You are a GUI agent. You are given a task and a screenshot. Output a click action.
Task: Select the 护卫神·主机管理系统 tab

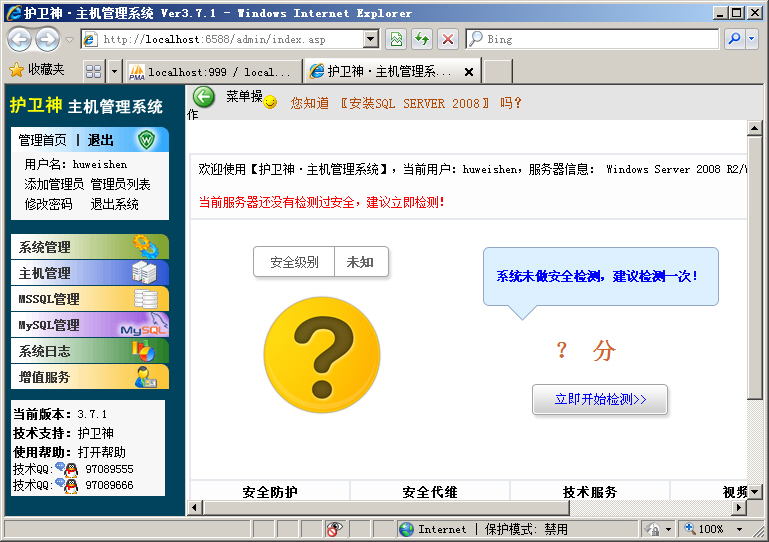click(x=387, y=72)
